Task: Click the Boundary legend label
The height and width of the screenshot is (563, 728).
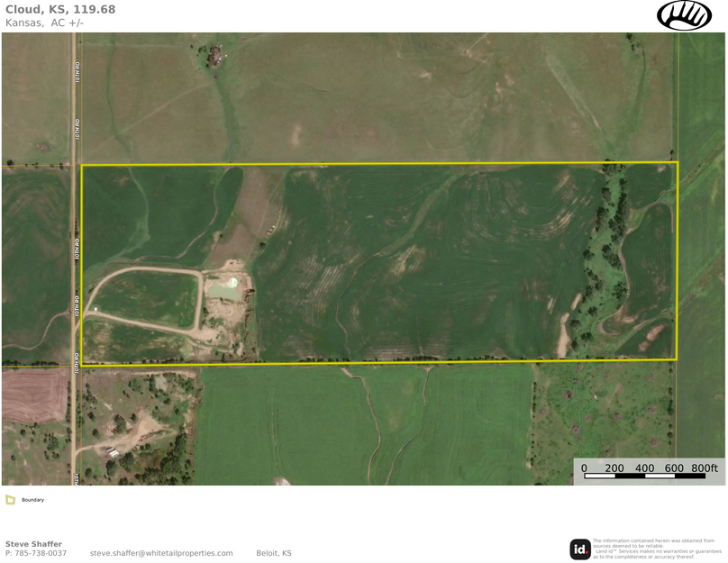Action: tap(32, 500)
